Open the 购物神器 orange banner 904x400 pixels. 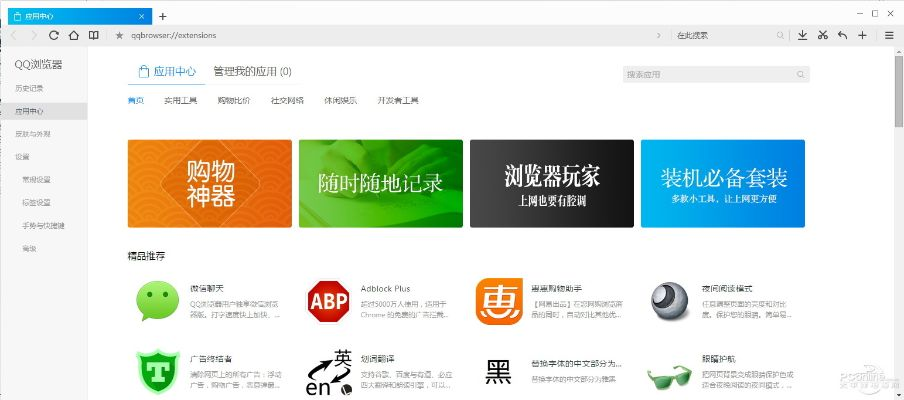click(x=210, y=183)
